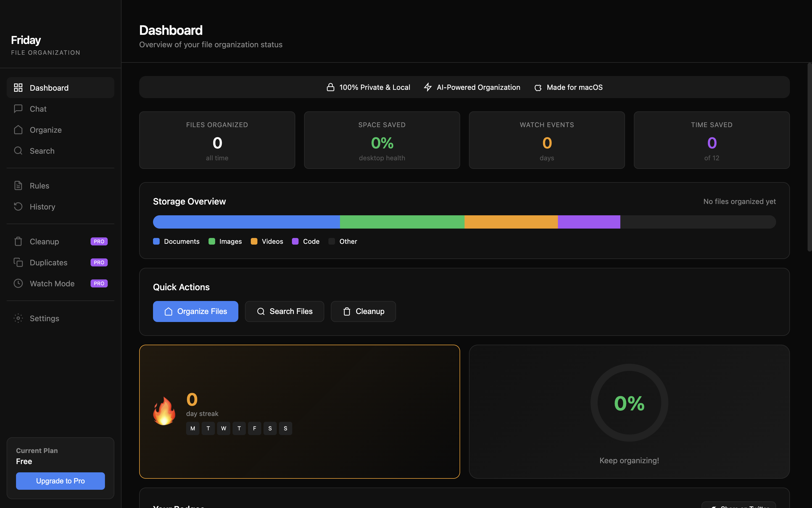This screenshot has width=812, height=508.
Task: Open the Organize section via its house icon
Action: [18, 130]
